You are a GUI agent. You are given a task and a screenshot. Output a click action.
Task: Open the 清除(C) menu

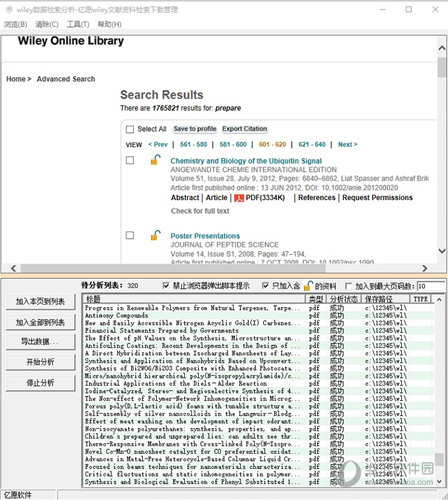(x=47, y=24)
